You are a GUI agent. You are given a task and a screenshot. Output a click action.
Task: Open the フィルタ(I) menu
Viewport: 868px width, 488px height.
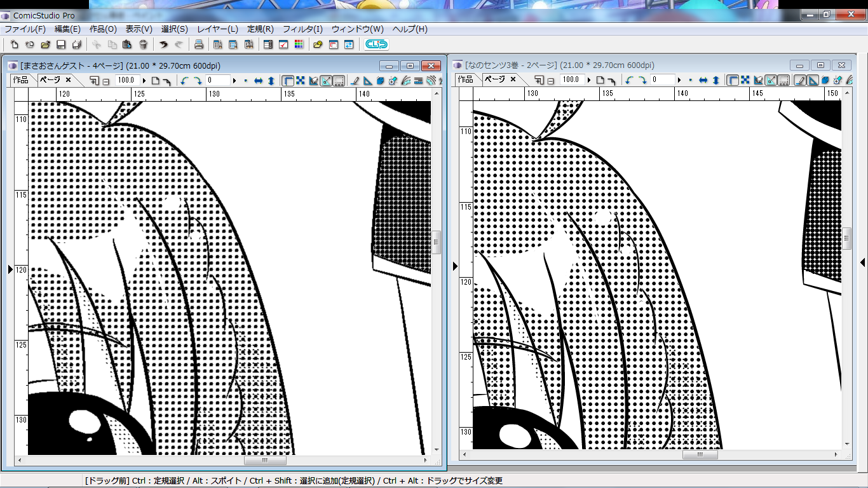pyautogui.click(x=302, y=29)
